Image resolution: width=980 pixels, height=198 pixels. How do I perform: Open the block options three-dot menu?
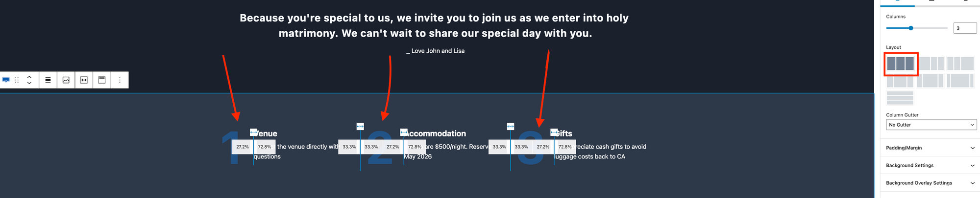click(120, 80)
